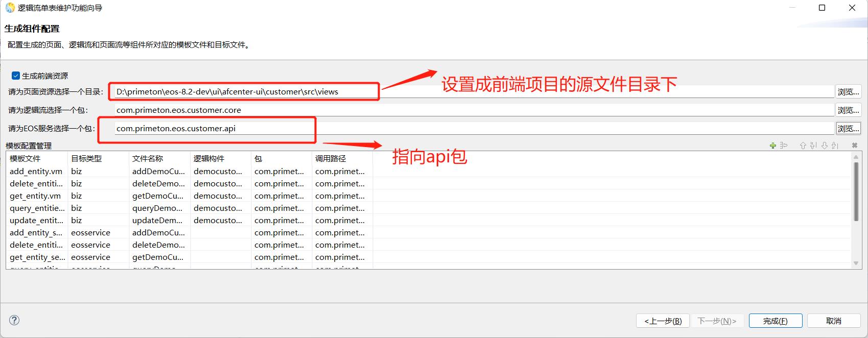Cancel the wizard with 取消 button

click(833, 321)
